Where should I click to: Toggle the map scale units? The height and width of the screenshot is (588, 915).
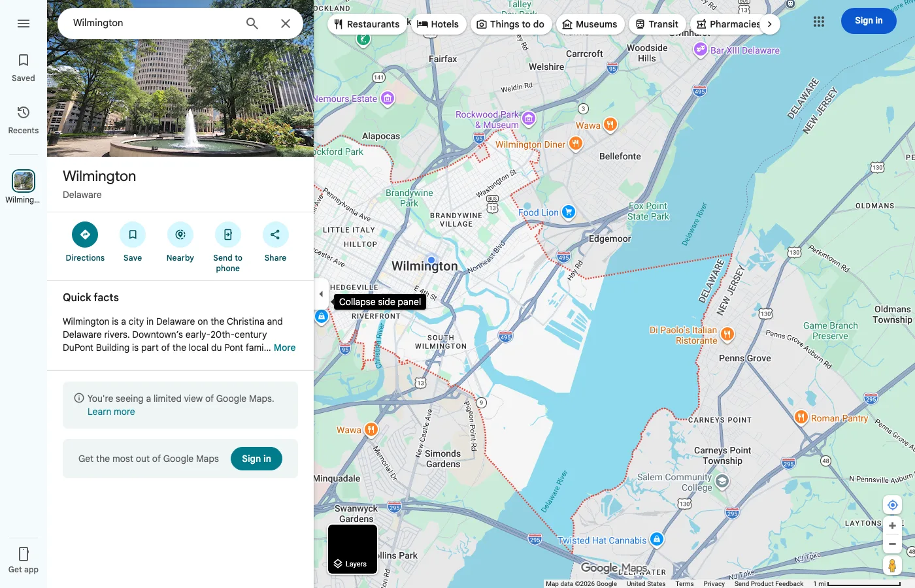pyautogui.click(x=857, y=583)
